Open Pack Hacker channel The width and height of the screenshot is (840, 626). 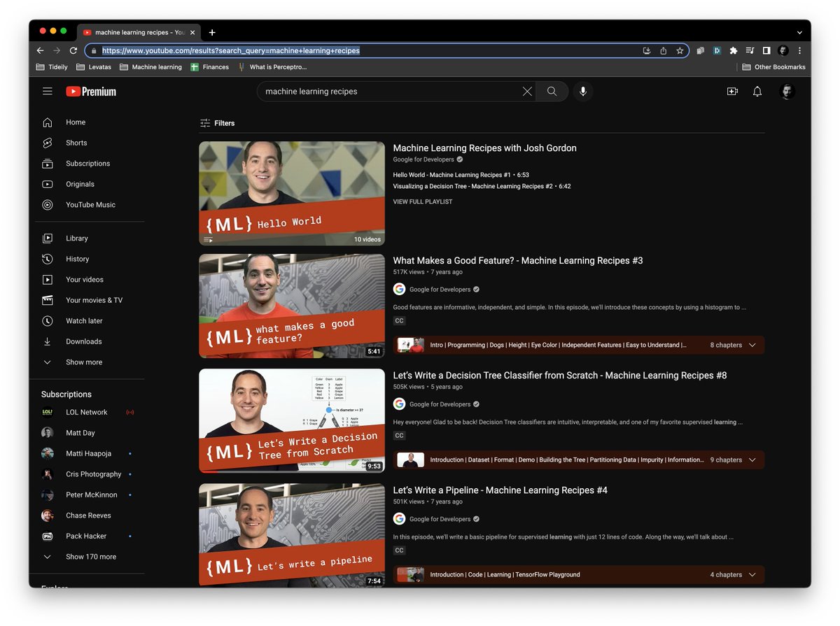pyautogui.click(x=87, y=536)
